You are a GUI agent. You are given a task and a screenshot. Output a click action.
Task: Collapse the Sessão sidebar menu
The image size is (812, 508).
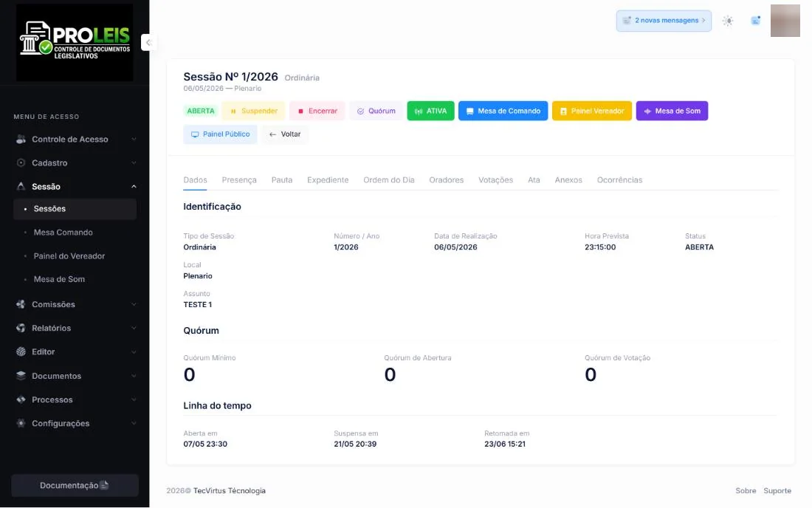click(x=75, y=186)
